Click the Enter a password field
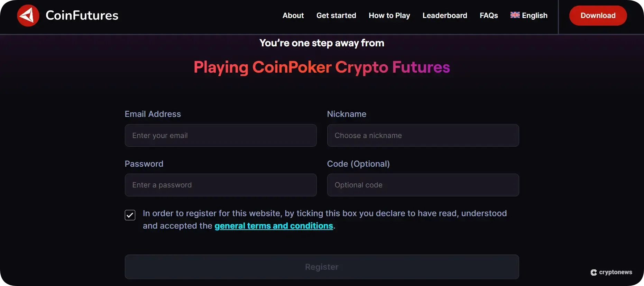The height and width of the screenshot is (286, 644). pos(220,185)
